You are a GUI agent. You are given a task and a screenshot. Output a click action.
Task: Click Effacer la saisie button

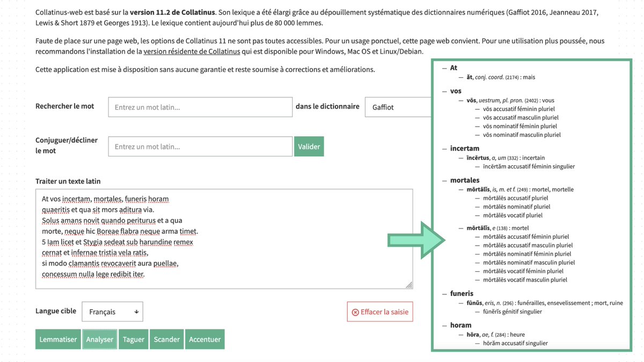380,312
